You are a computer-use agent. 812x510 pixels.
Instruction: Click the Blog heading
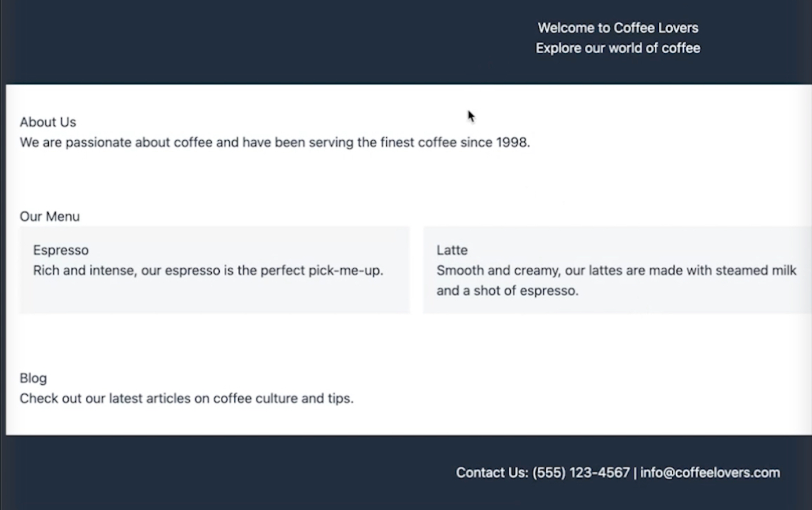point(33,378)
